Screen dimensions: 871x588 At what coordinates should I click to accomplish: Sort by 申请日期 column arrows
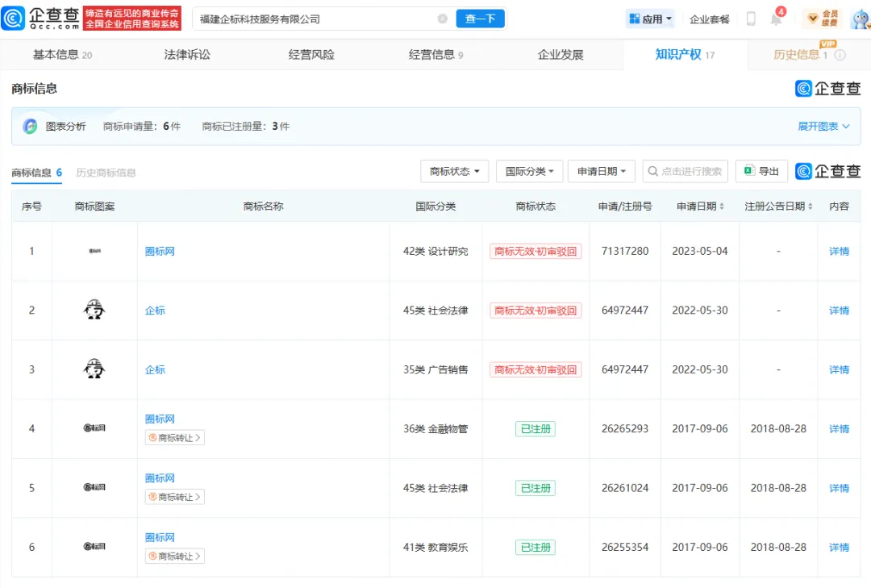click(722, 206)
